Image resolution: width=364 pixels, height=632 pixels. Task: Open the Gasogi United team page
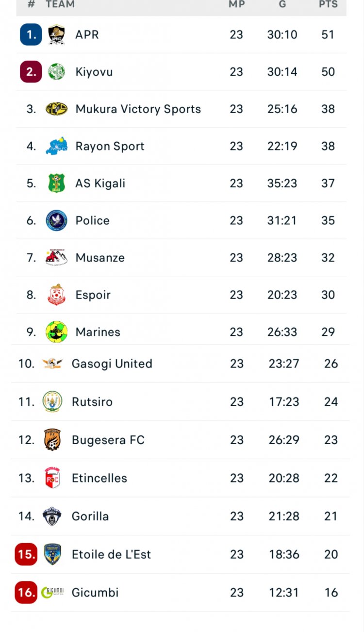point(112,364)
